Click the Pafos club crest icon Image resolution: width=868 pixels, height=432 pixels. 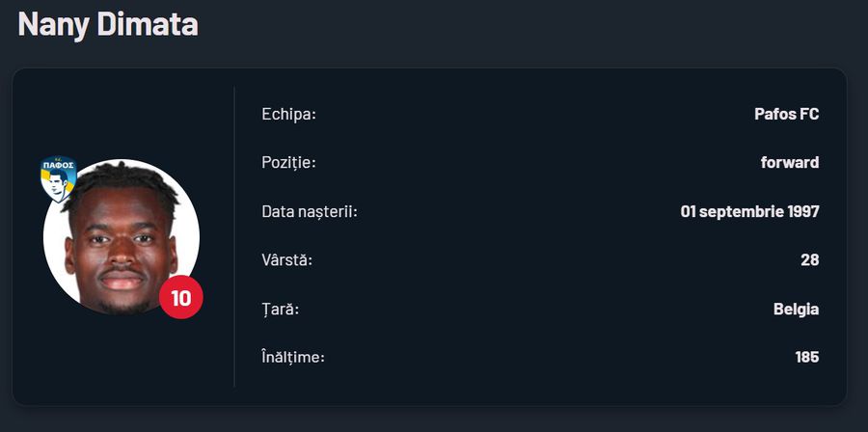(59, 176)
